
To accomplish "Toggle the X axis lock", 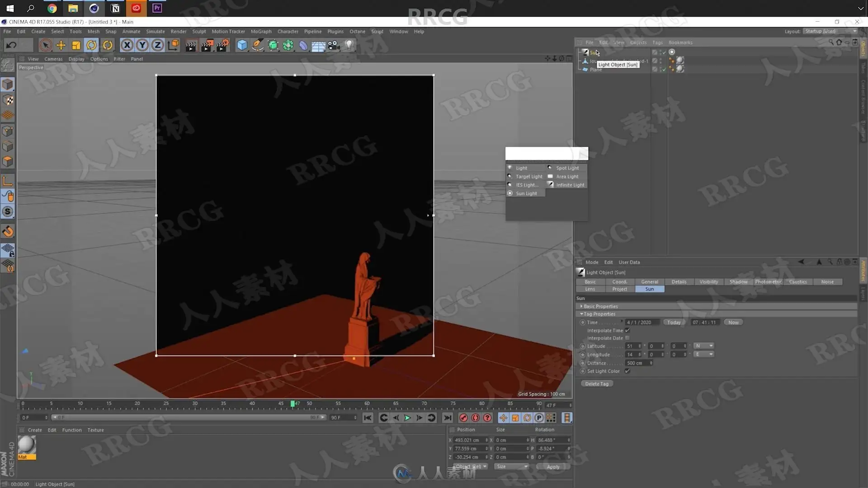I will point(127,45).
